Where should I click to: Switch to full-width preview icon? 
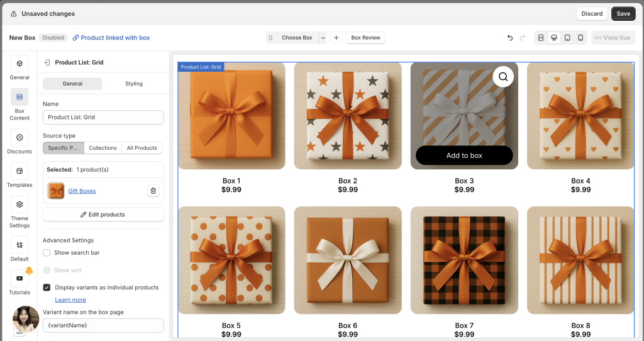tap(541, 38)
